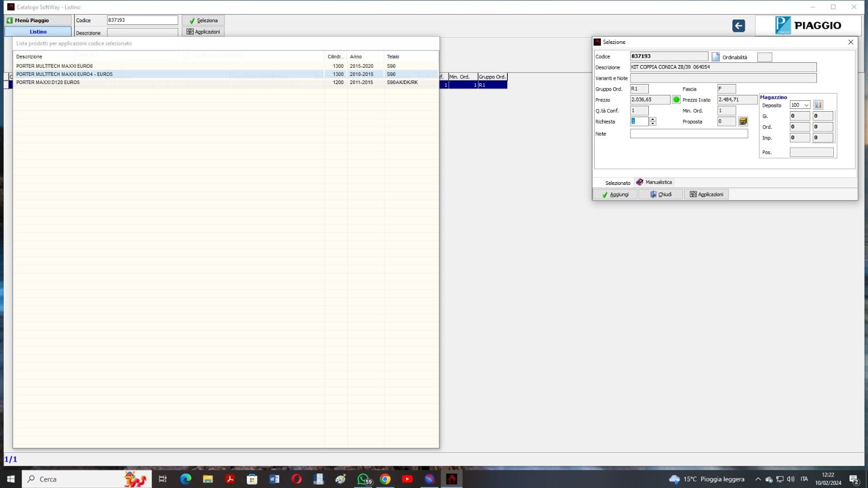Open the warehouse stock chart icon

(x=818, y=105)
